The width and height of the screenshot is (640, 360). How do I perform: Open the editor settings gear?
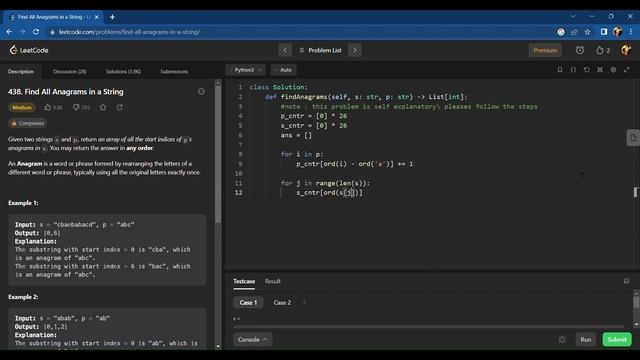click(x=613, y=70)
